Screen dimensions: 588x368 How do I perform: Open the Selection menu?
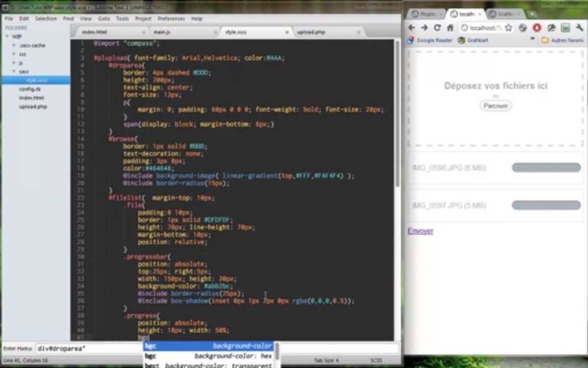[x=46, y=18]
